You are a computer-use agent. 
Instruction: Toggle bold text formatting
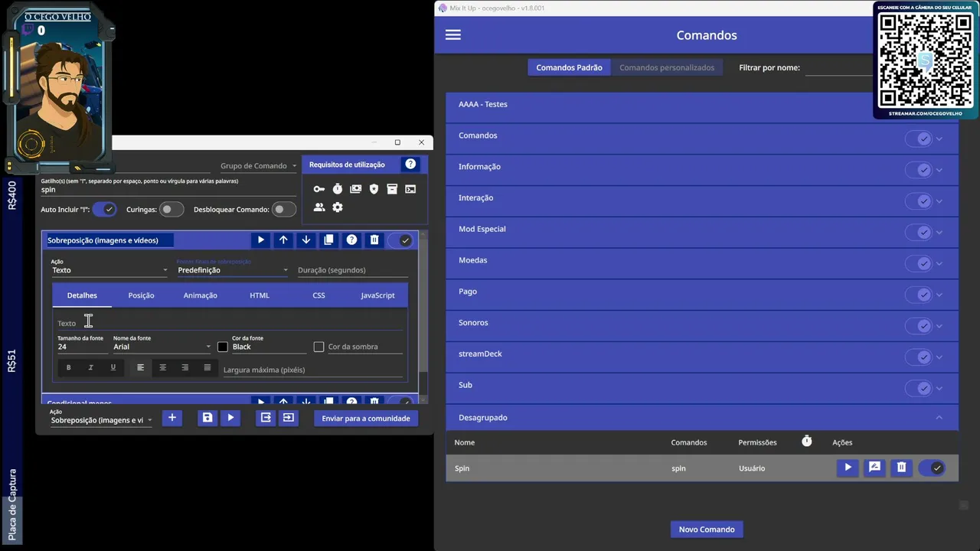pyautogui.click(x=68, y=368)
